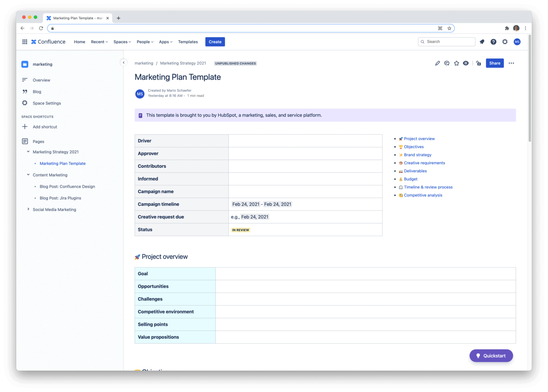Click the unlock restrictions icon

click(478, 63)
